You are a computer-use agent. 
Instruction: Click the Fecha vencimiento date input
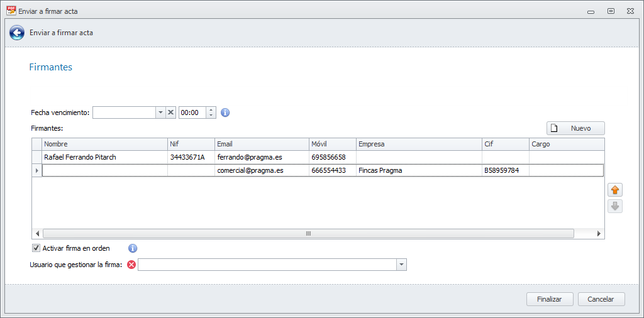[x=124, y=112]
